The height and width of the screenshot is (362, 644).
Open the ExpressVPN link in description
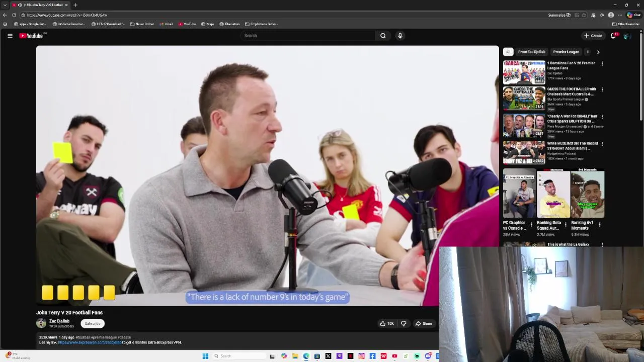pos(90,342)
